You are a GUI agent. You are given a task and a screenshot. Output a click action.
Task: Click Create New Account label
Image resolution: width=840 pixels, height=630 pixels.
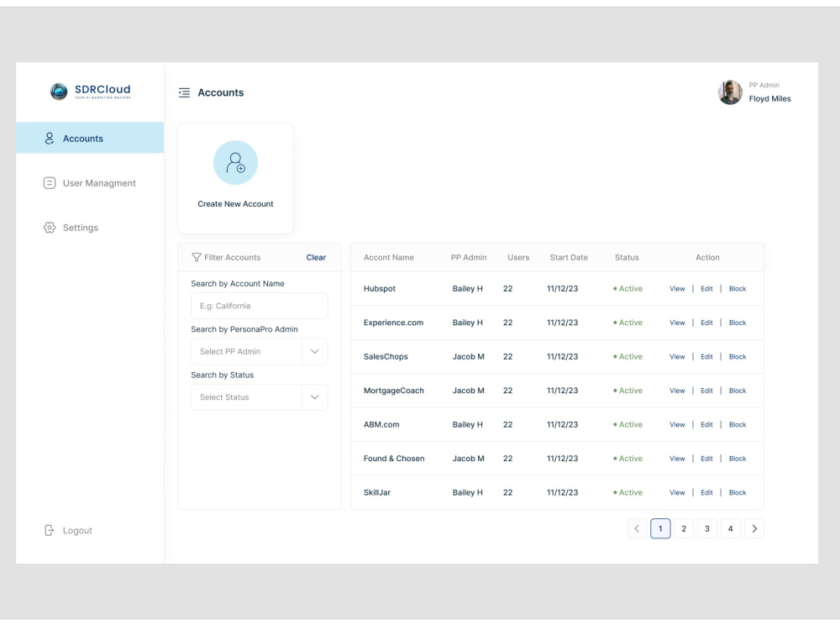236,204
